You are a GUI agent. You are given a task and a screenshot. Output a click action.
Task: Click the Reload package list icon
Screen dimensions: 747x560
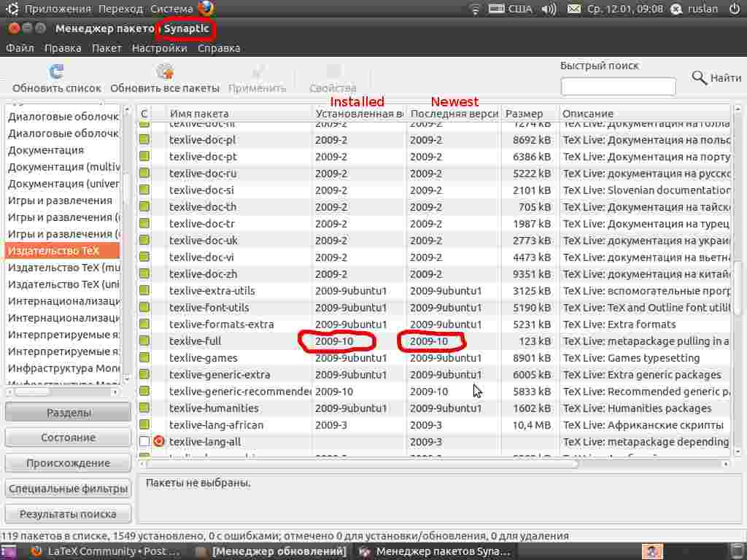[x=56, y=72]
